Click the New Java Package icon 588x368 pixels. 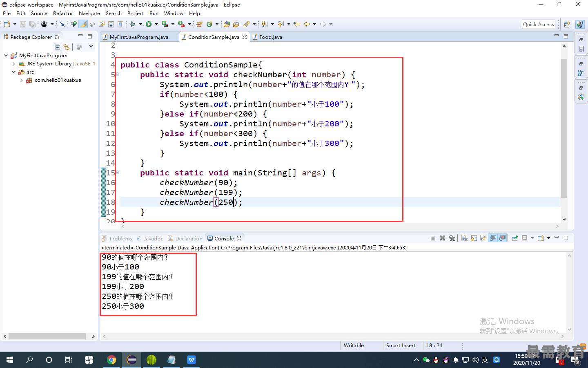pyautogui.click(x=199, y=24)
